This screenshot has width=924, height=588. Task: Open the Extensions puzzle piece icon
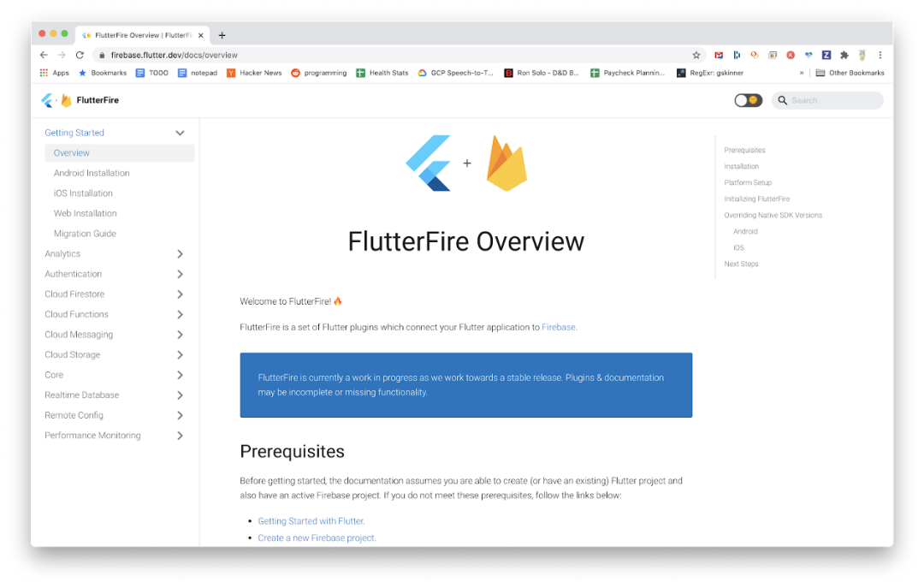(x=844, y=55)
